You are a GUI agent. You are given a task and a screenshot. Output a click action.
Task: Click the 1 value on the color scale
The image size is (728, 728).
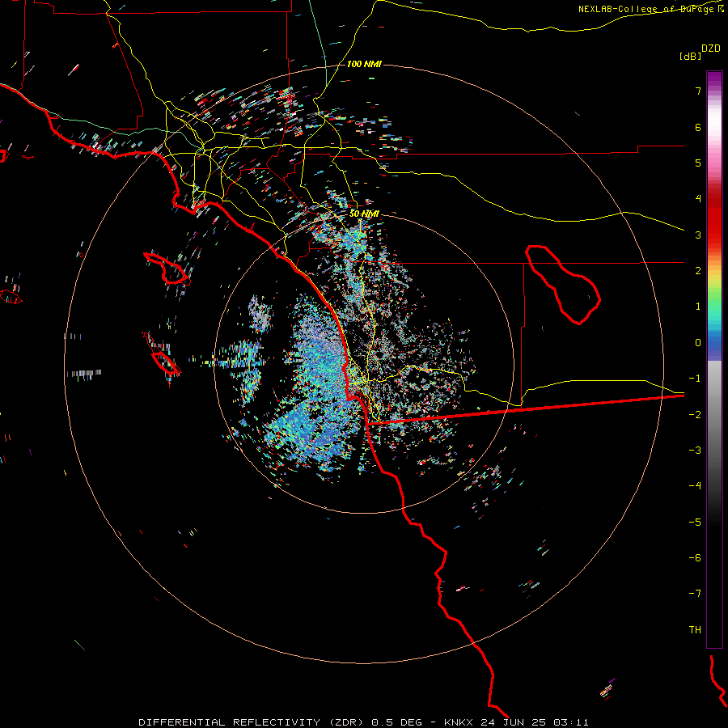tap(698, 307)
